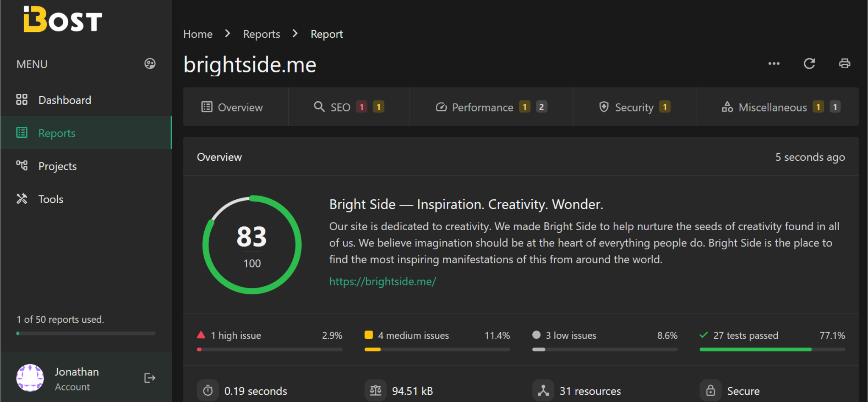This screenshot has width=868, height=402.
Task: Click the Report breadcrumb item
Action: coord(327,34)
